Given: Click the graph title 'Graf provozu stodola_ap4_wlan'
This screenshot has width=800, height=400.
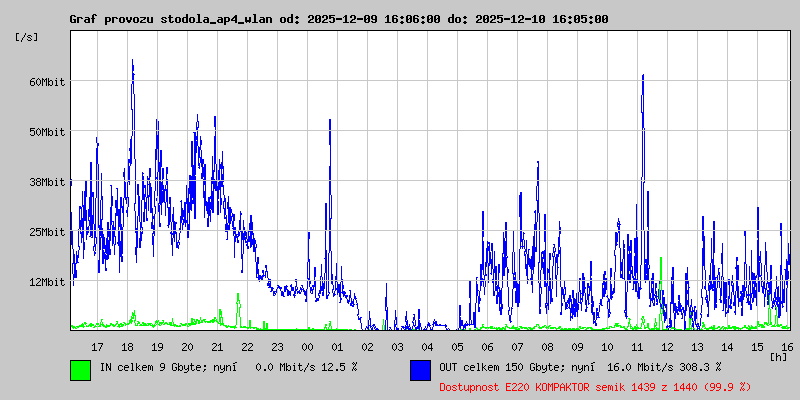Looking at the screenshot, I should (172, 19).
